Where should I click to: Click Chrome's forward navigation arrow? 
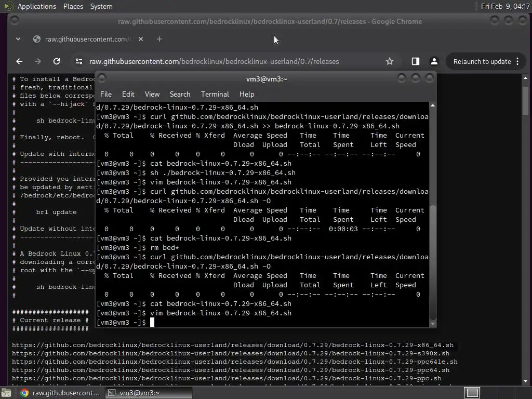37,61
